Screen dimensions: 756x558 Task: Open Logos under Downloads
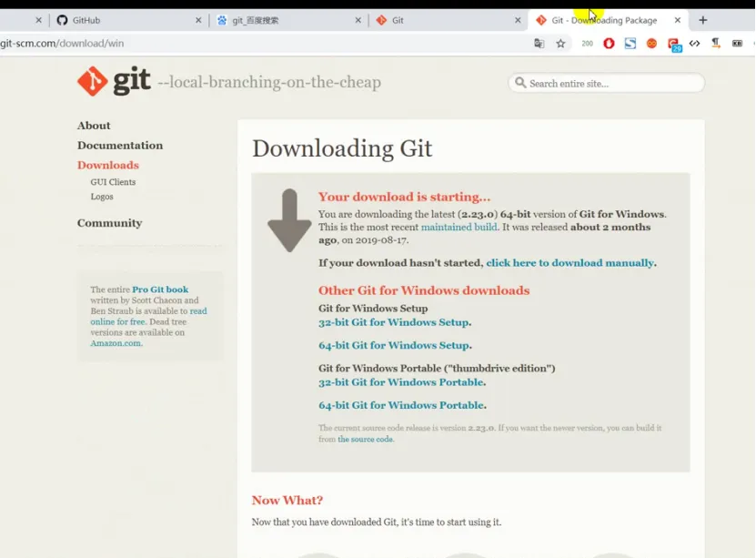point(102,197)
